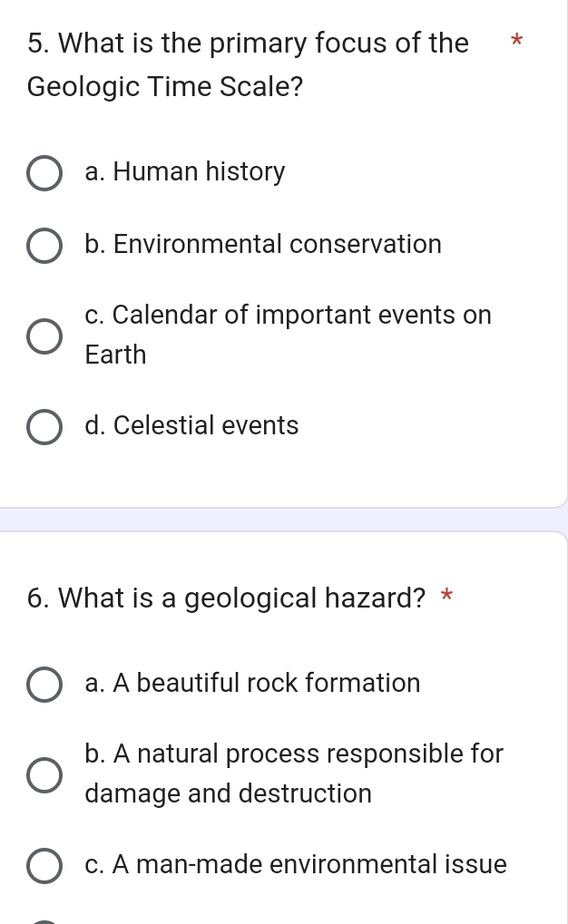
Task: Click the question 5 card area
Action: point(284,254)
